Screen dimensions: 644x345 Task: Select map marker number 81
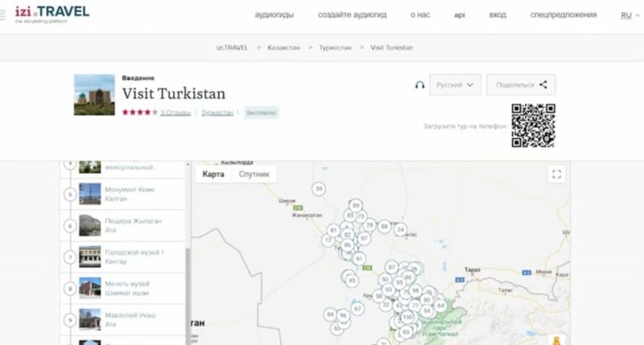click(334, 230)
